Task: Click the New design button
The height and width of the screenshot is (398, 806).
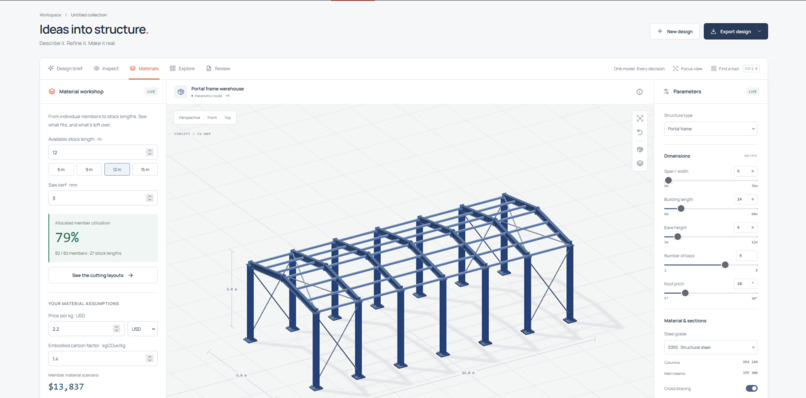Action: pos(674,31)
